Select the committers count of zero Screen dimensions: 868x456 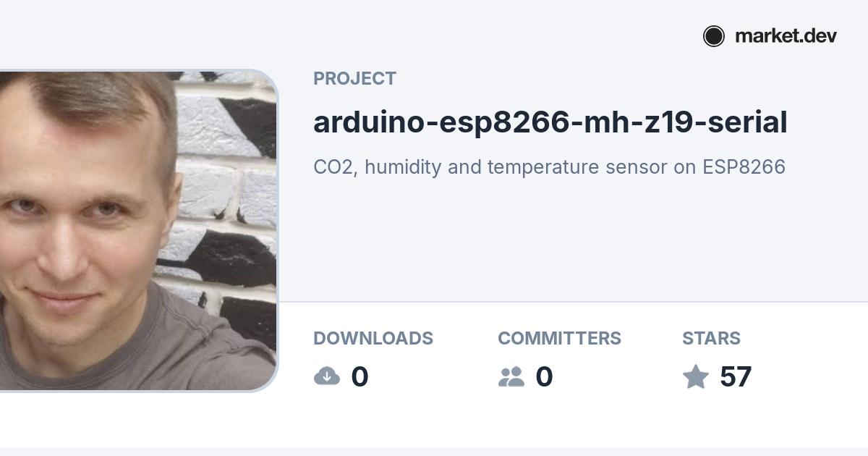tap(544, 377)
